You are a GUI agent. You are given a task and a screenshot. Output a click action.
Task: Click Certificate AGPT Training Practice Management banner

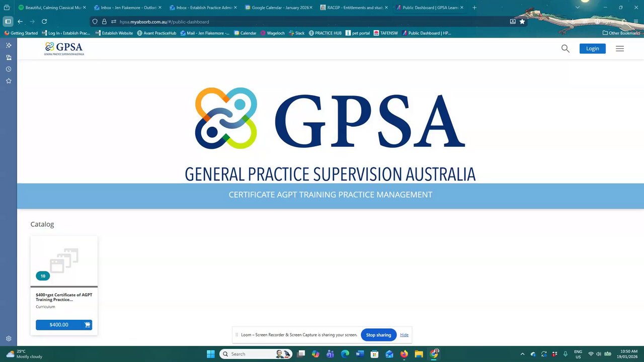point(331,195)
